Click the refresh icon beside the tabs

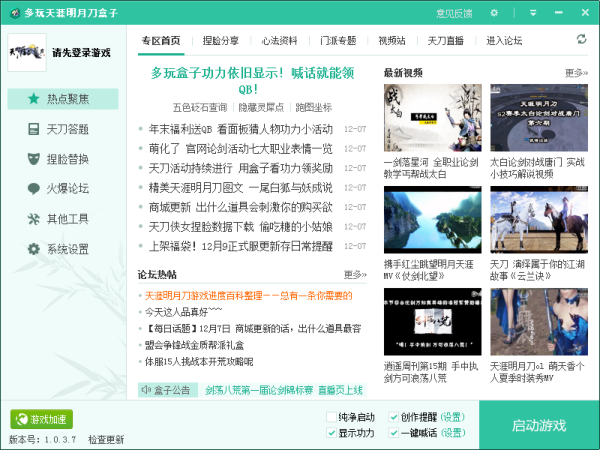(x=582, y=40)
